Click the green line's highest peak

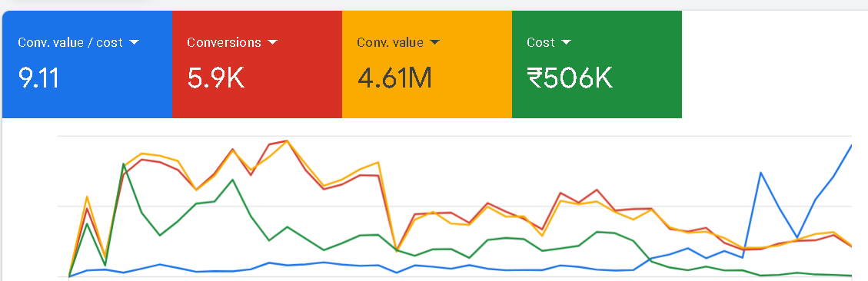coord(123,164)
